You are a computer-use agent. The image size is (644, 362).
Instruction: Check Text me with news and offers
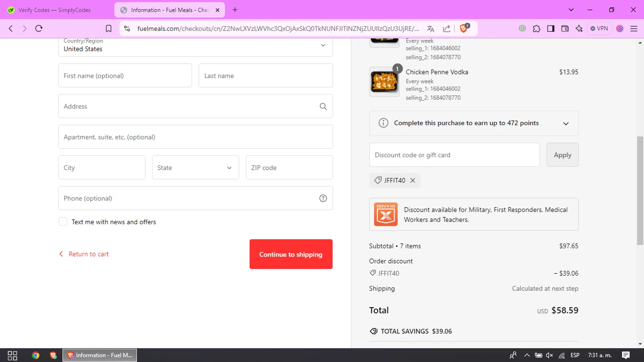pos(63,222)
